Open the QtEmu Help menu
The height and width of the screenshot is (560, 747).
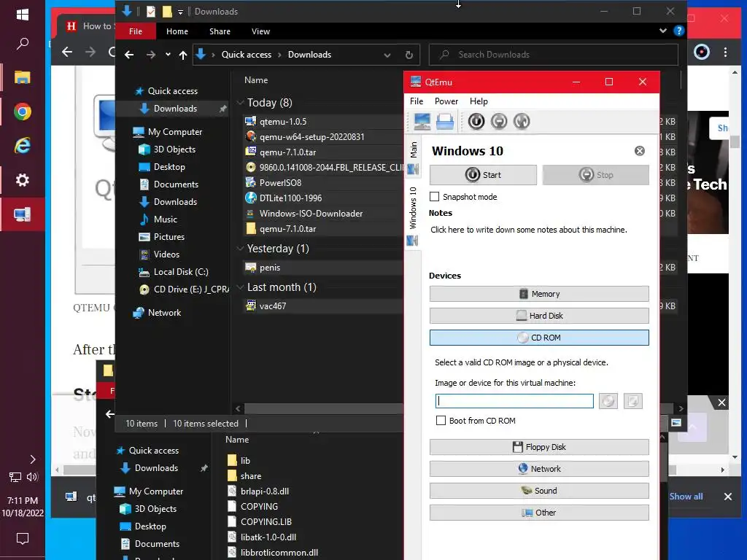coord(479,101)
